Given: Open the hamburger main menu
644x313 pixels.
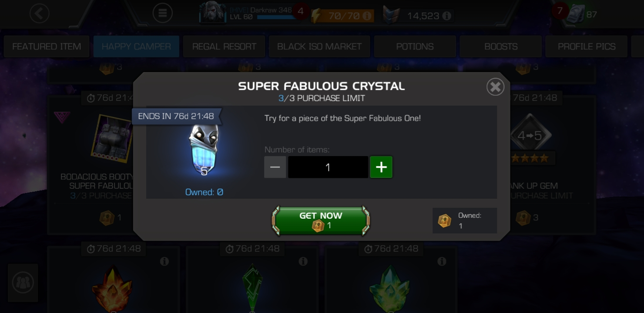Looking at the screenshot, I should [x=162, y=14].
